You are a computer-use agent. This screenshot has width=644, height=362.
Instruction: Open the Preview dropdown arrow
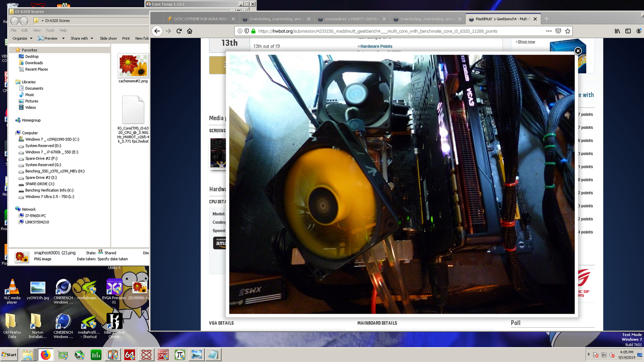(x=63, y=39)
